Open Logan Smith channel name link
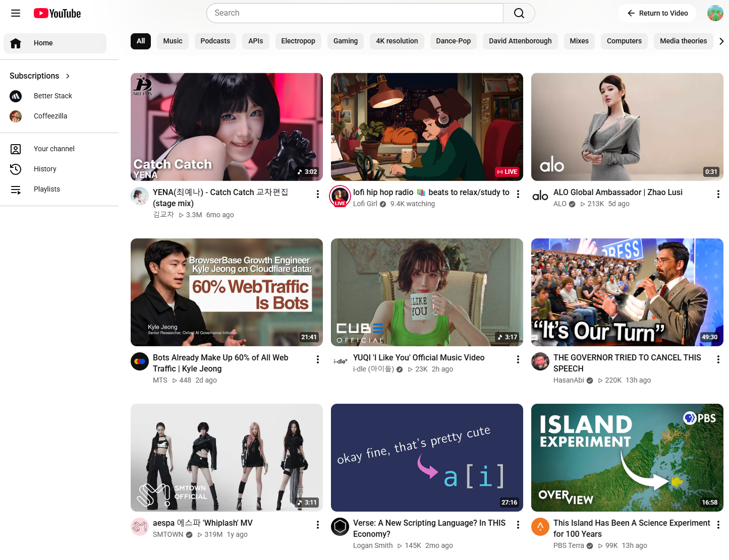The width and height of the screenshot is (729, 560). pos(373,546)
